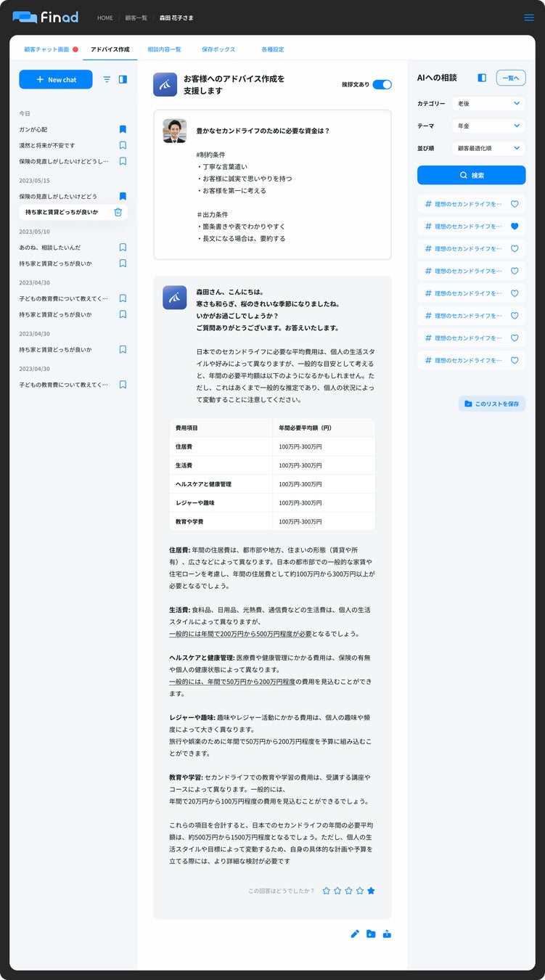Open the hamburger menu in the top bar

pyautogui.click(x=528, y=17)
